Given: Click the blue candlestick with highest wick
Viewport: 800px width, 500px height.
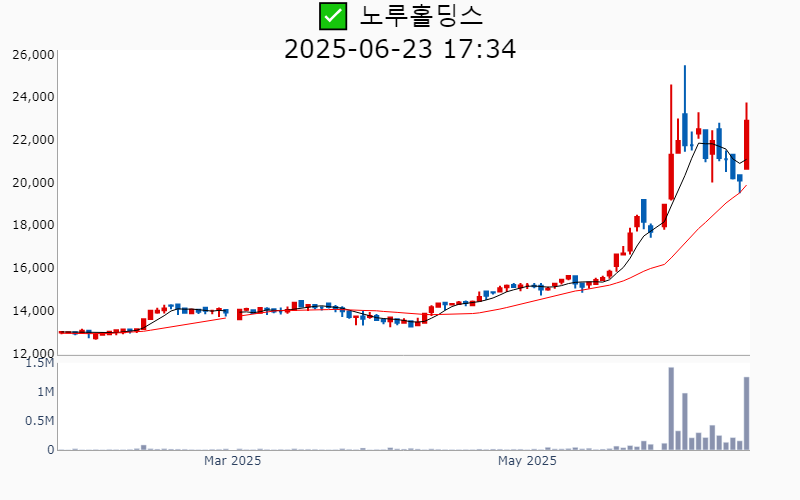Looking at the screenshot, I should pos(685,108).
